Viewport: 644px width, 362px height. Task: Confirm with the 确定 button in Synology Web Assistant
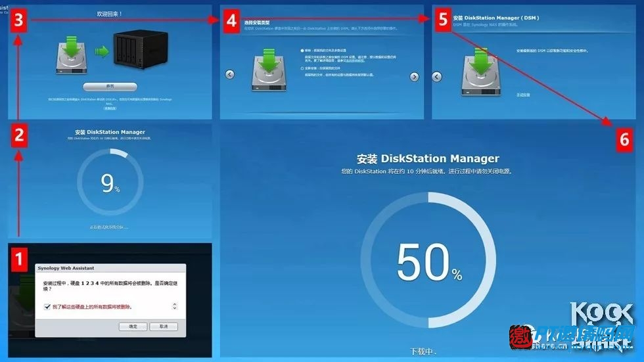click(133, 327)
